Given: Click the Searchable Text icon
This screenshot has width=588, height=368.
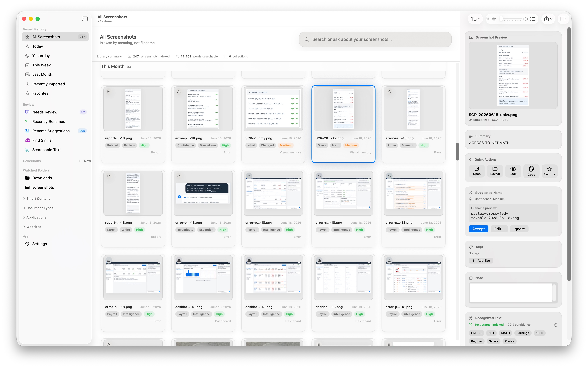Looking at the screenshot, I should click(27, 150).
